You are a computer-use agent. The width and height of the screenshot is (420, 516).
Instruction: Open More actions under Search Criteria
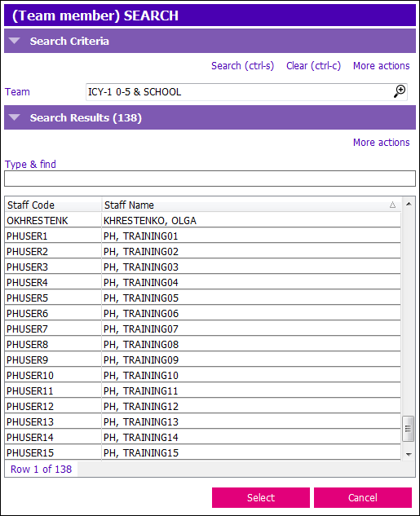click(381, 66)
